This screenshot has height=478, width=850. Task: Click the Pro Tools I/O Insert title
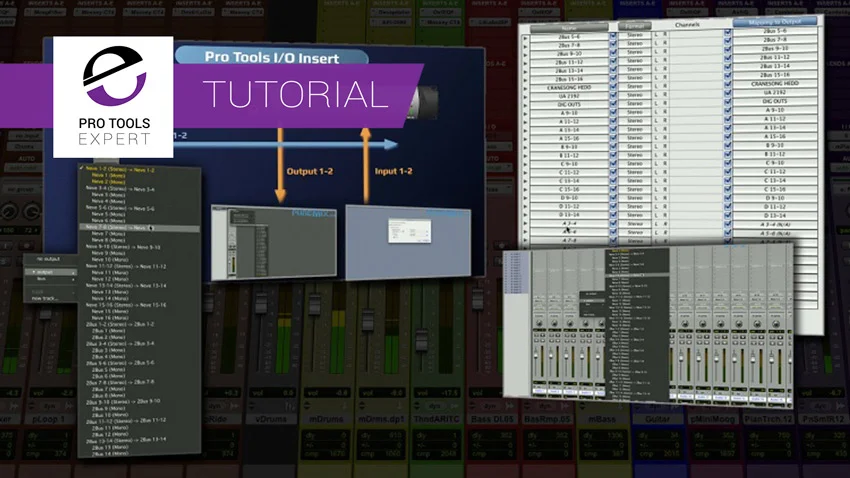[x=272, y=57]
